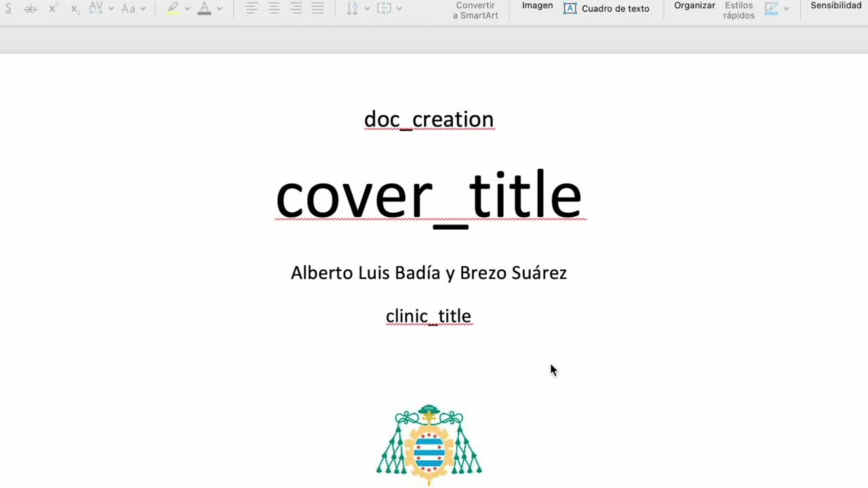This screenshot has width=868, height=488.
Task: Open Change Case (Aa) menu
Action: tap(128, 9)
